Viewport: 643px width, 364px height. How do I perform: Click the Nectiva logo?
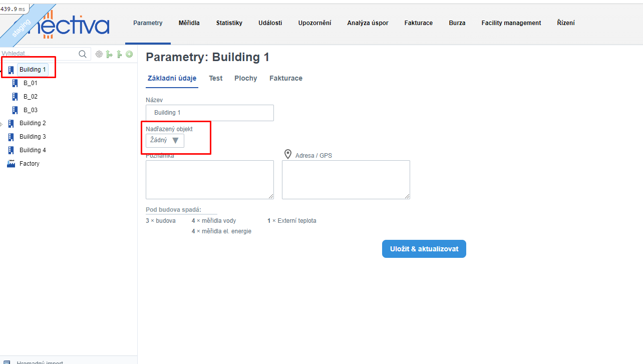coord(70,24)
